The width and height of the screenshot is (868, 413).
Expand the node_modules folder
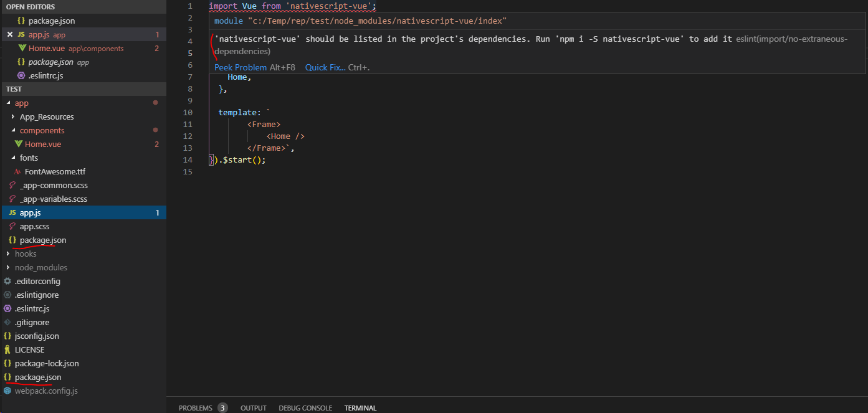click(x=9, y=268)
